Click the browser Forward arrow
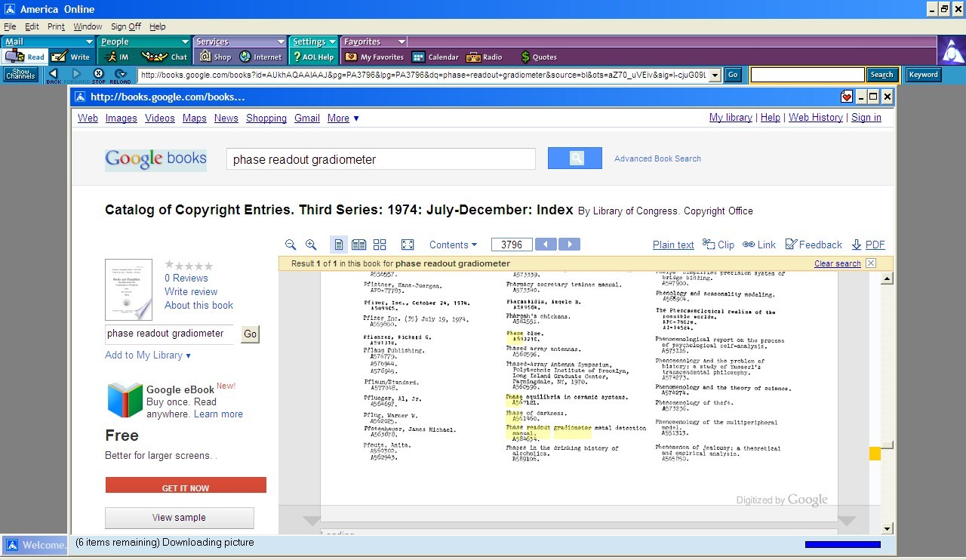 point(76,75)
